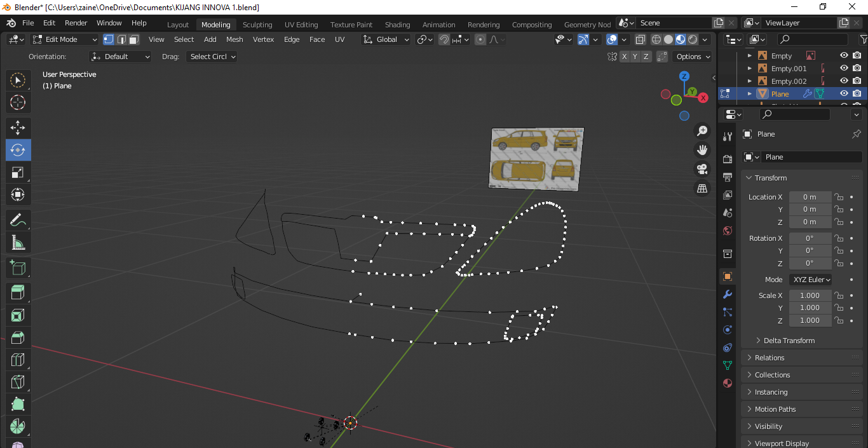This screenshot has height=448, width=868.
Task: Click the zoom magnifier viewport icon
Action: point(702,131)
